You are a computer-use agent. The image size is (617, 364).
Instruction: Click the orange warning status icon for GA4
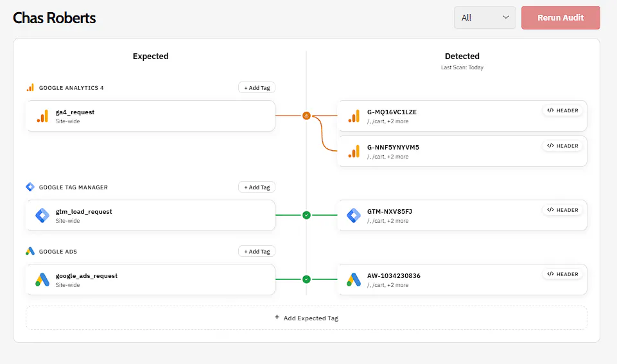point(306,116)
